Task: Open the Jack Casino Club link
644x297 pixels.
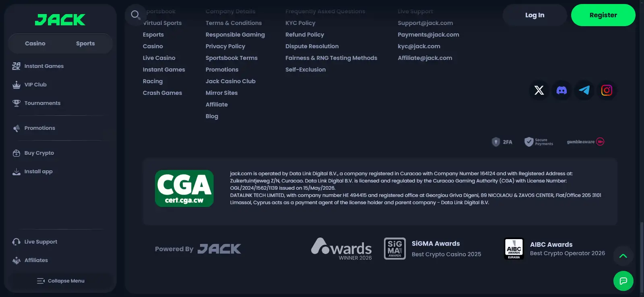Action: [x=231, y=81]
